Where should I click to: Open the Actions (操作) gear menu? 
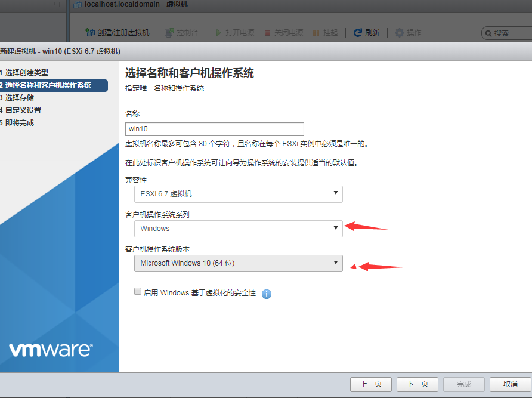408,33
